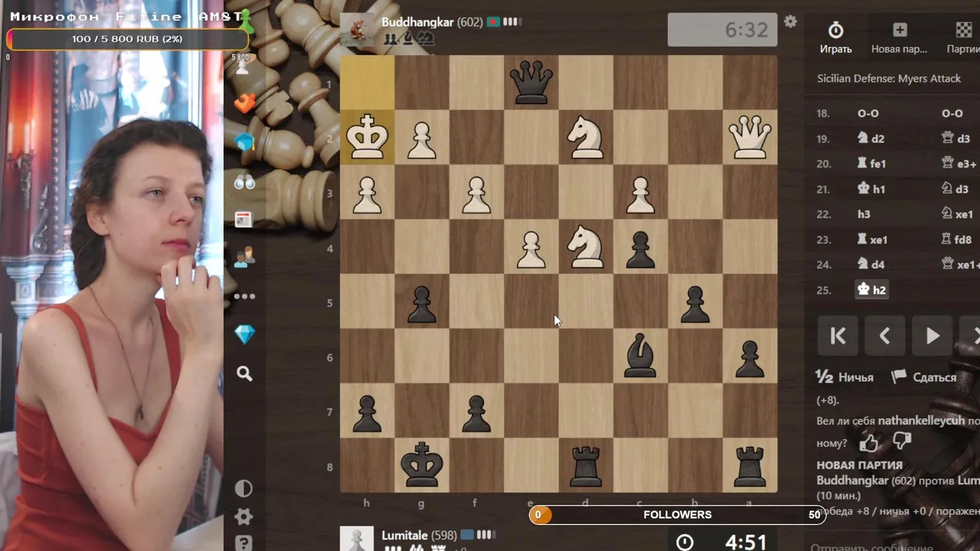
Task: Jump to the first move
Action: [x=838, y=336]
